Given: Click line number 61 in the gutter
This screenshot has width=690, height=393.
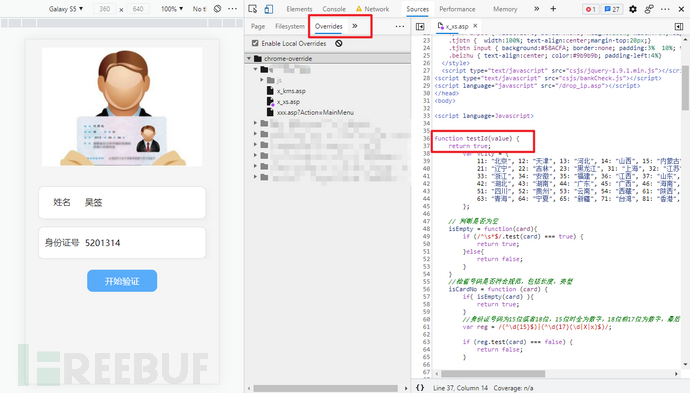Looking at the screenshot, I should pos(426,327).
